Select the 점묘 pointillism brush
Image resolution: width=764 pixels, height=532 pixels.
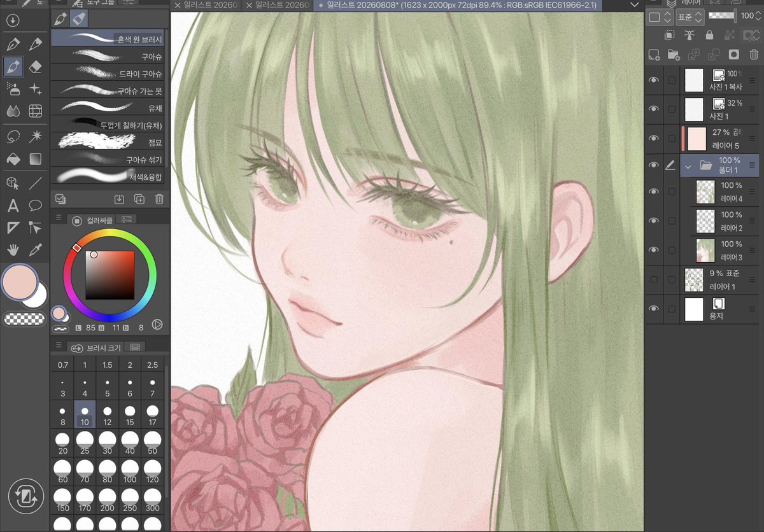click(108, 142)
